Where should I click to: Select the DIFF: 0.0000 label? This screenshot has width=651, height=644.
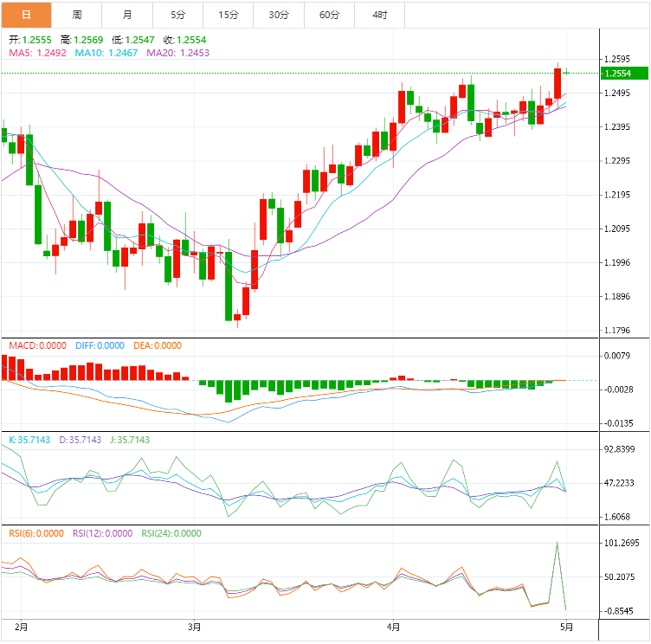click(x=100, y=345)
